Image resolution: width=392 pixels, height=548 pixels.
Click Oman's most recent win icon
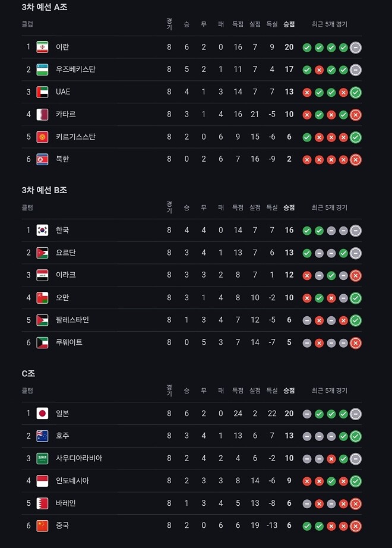356,298
